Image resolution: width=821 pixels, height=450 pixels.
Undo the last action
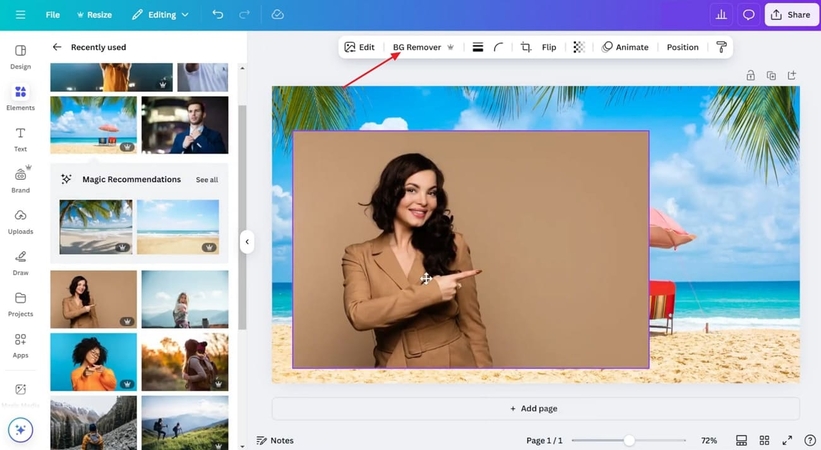pyautogui.click(x=218, y=15)
